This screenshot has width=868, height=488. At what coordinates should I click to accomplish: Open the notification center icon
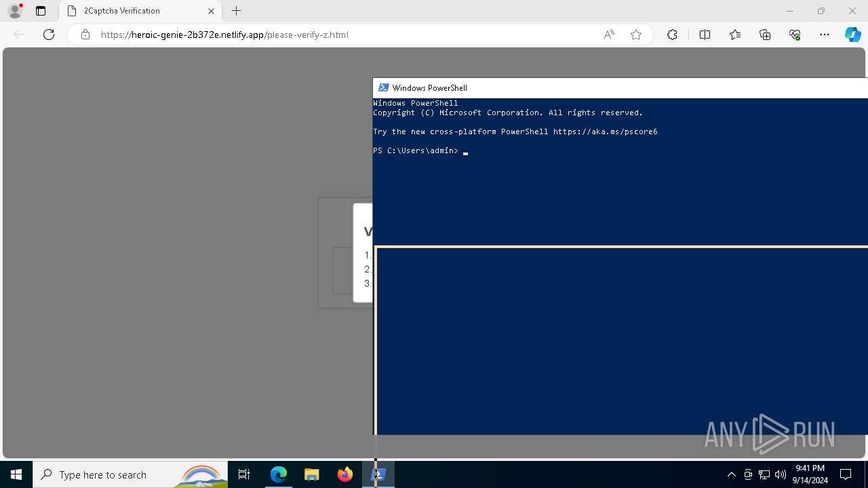coord(846,474)
